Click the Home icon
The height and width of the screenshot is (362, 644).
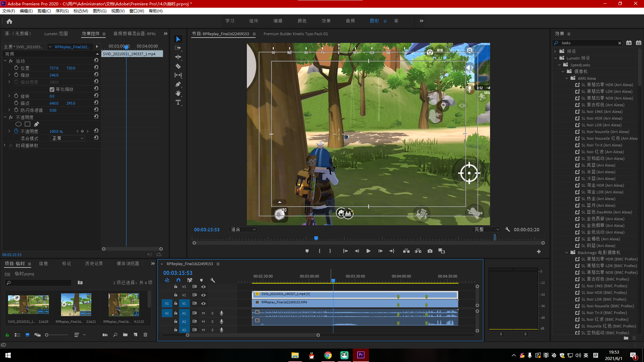(x=9, y=21)
